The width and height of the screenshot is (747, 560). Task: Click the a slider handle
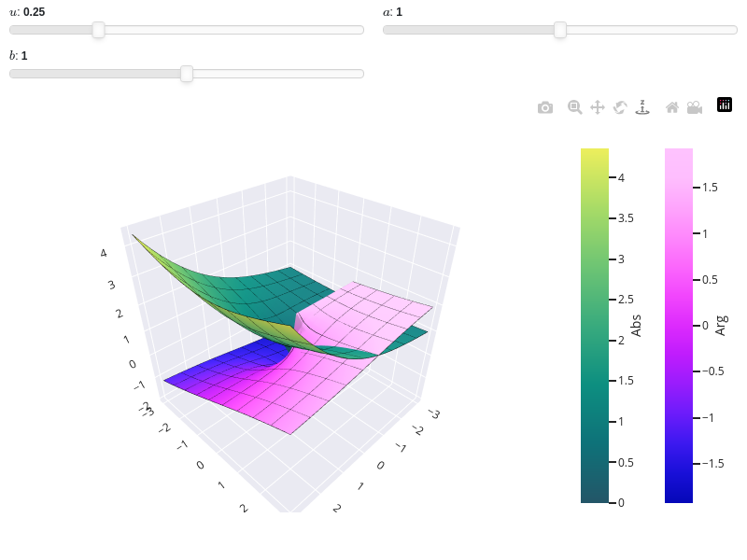point(560,30)
